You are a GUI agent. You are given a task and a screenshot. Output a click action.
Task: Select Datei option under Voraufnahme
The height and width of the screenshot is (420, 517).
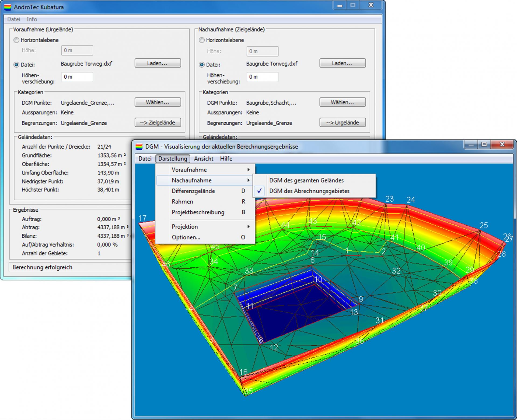coord(16,65)
